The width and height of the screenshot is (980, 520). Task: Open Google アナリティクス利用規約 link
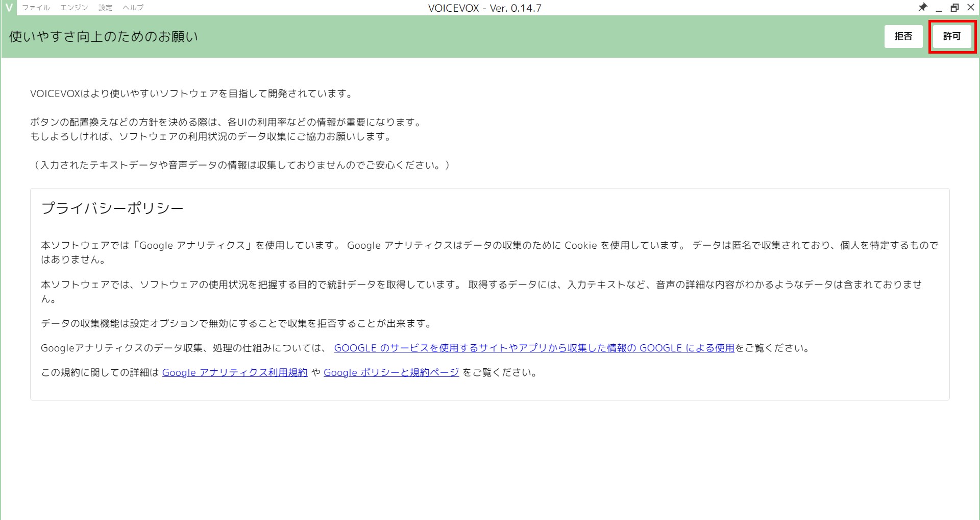point(235,372)
